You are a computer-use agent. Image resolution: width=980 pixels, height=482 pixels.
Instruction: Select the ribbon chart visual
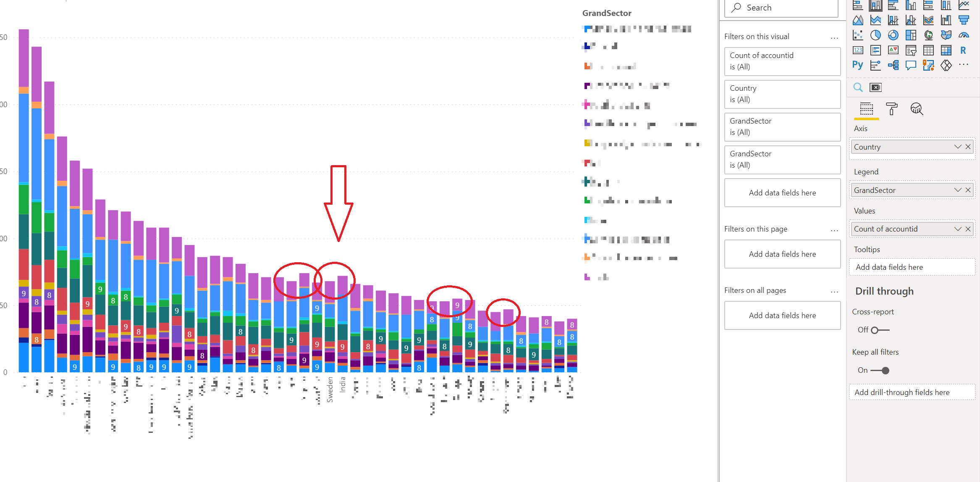click(x=928, y=20)
